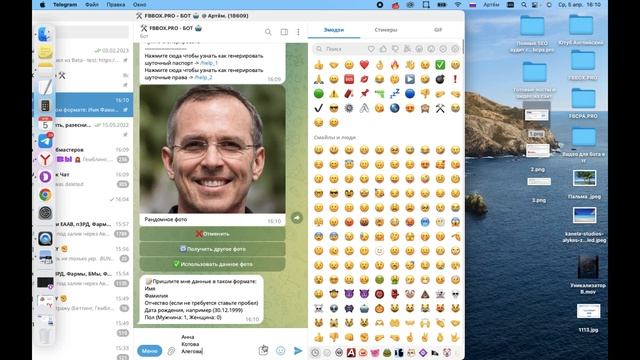Open Telegram app from the Dock
The height and width of the screenshot is (360, 640).
pos(45,141)
